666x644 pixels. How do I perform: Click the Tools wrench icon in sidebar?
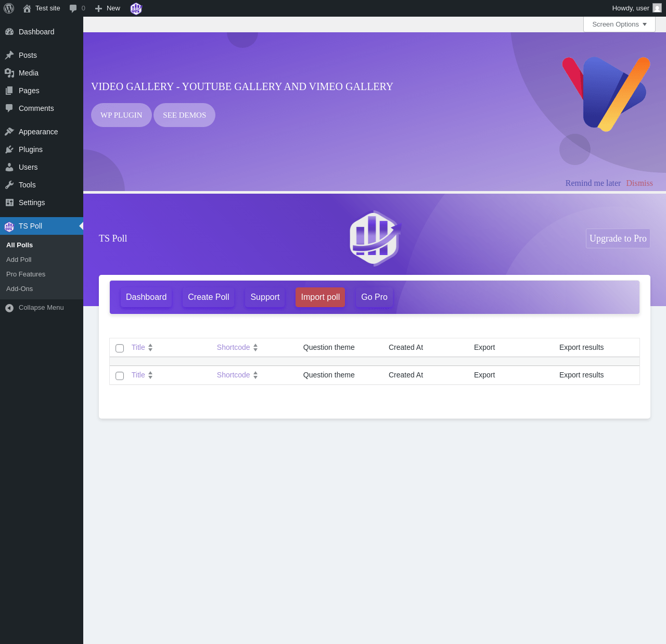[x=9, y=185]
